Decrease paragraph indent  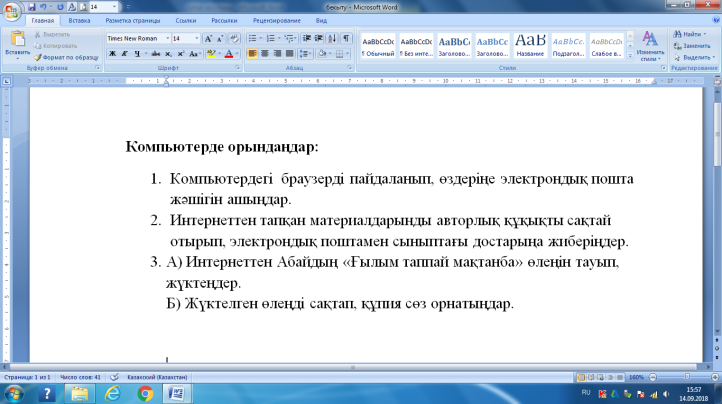pos(307,39)
